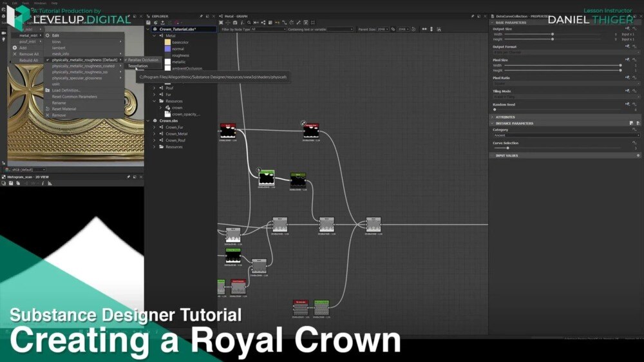Expand the Attributes section
The height and width of the screenshot is (362, 644).
(x=492, y=117)
